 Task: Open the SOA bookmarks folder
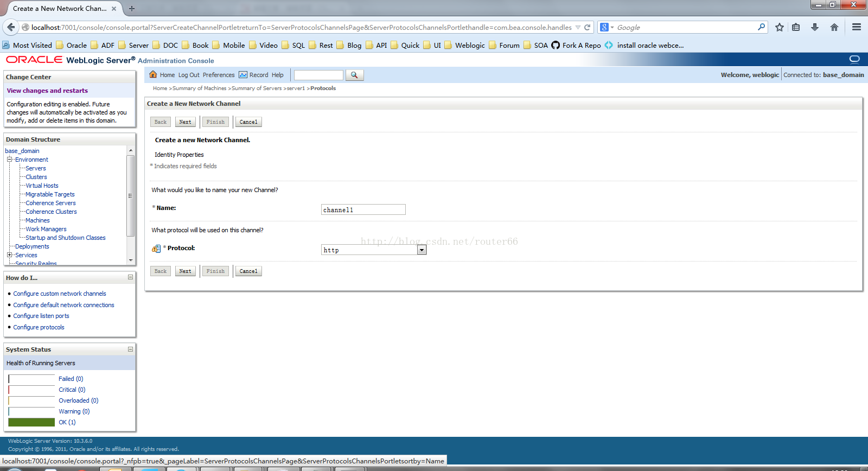pyautogui.click(x=535, y=45)
